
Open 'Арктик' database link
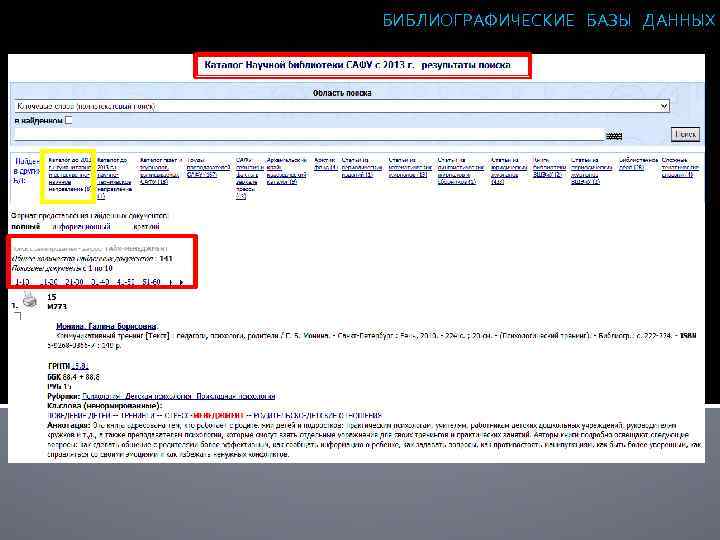point(326,164)
